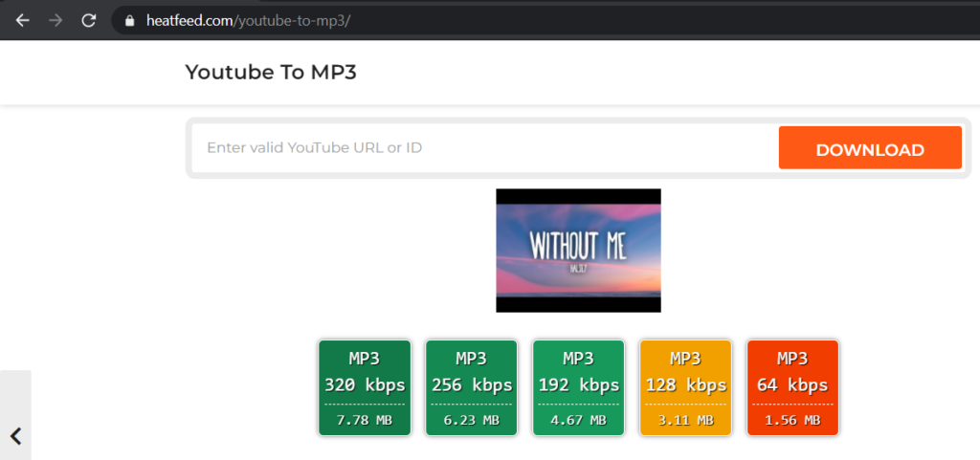This screenshot has height=460, width=980.
Task: Pick the MP3 128 kbps yellow option
Action: click(x=685, y=387)
